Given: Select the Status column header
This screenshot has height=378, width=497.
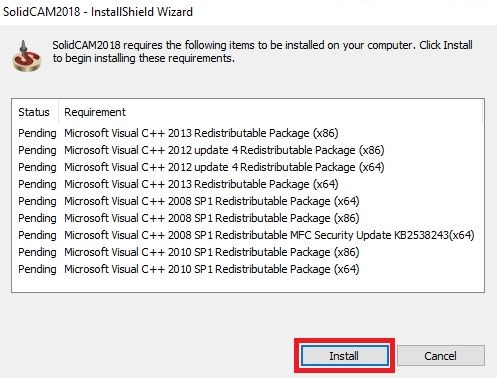Looking at the screenshot, I should [x=34, y=112].
